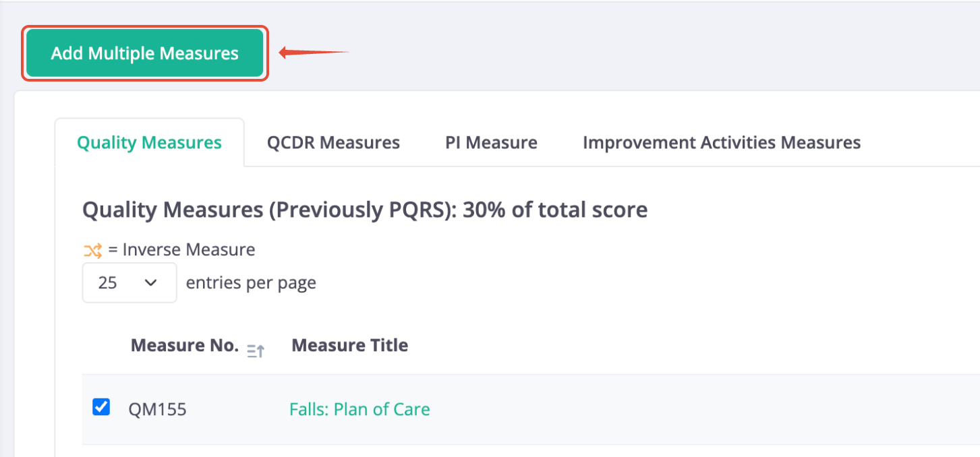Image resolution: width=980 pixels, height=457 pixels.
Task: Click the Add Multiple Measures button
Action: (145, 53)
